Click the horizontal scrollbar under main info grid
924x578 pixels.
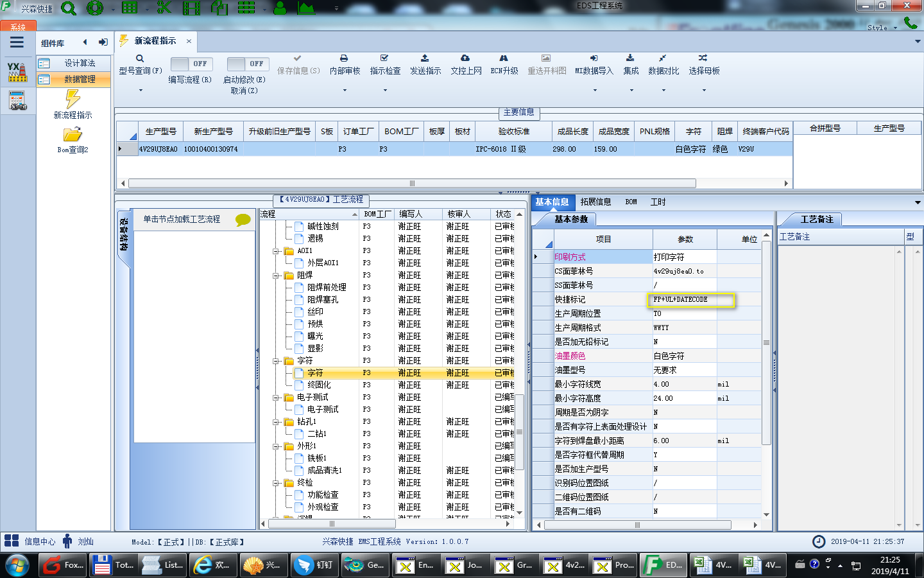(412, 183)
